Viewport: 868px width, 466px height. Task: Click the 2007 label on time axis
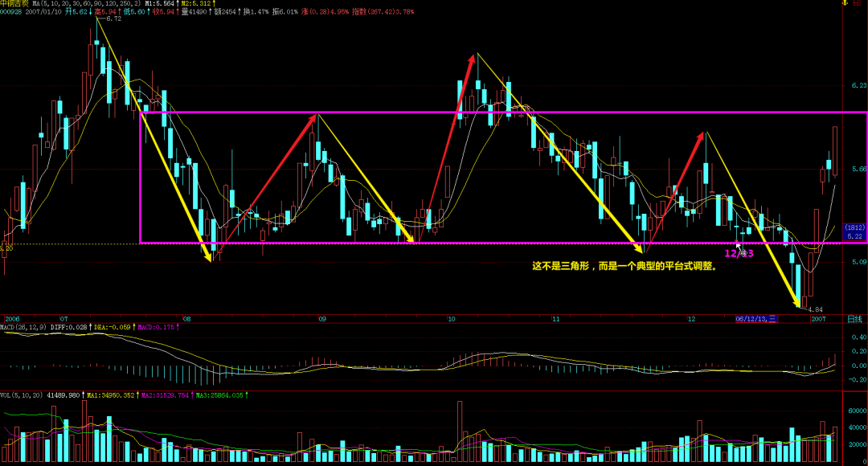tap(818, 319)
